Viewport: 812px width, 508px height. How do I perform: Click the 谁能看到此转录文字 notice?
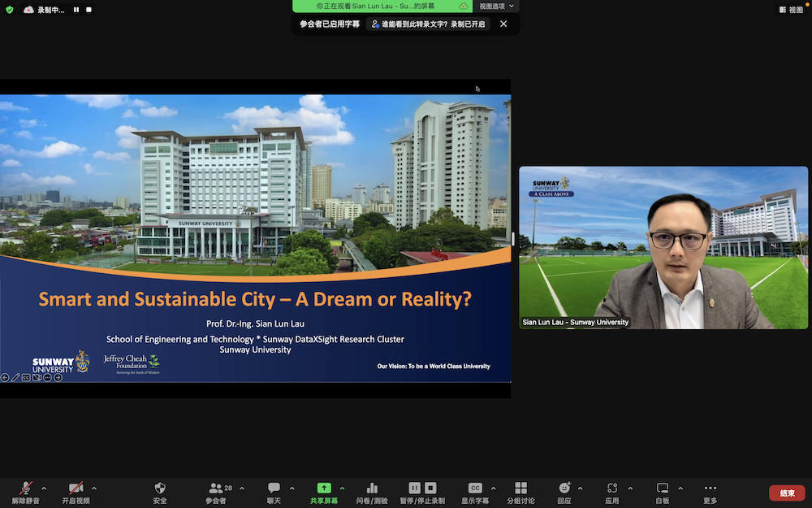[x=428, y=24]
